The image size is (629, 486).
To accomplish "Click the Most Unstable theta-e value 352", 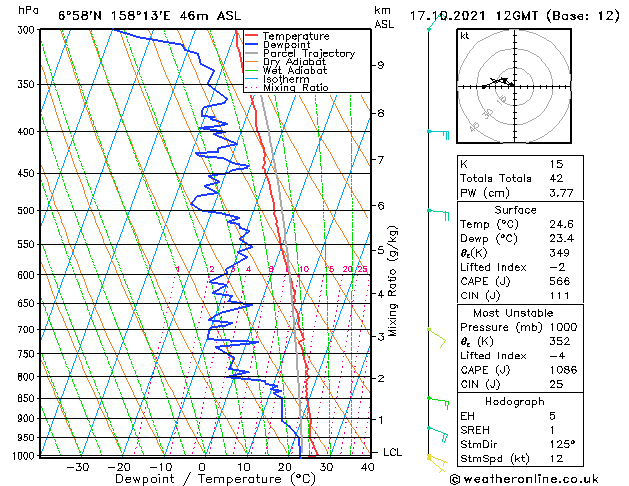I will click(x=559, y=341).
